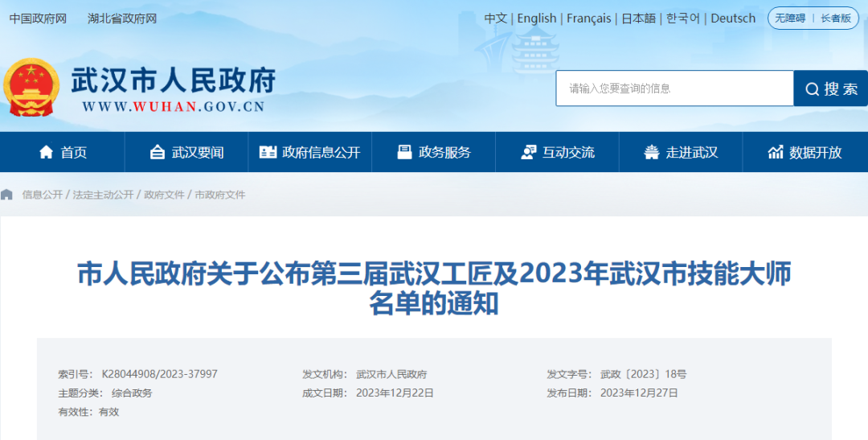Select Deutsch language option
This screenshot has height=440, width=868.
tap(733, 19)
